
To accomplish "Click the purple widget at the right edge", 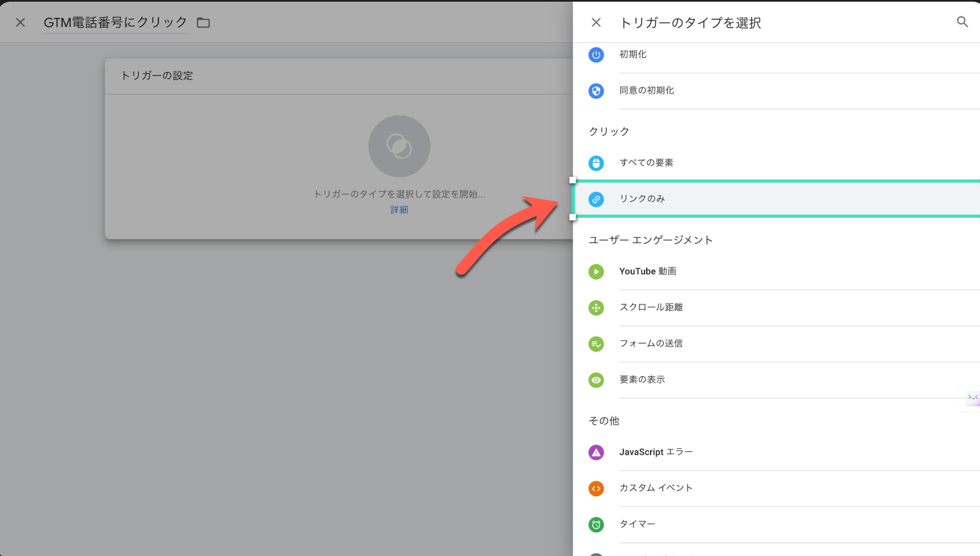I will 972,398.
